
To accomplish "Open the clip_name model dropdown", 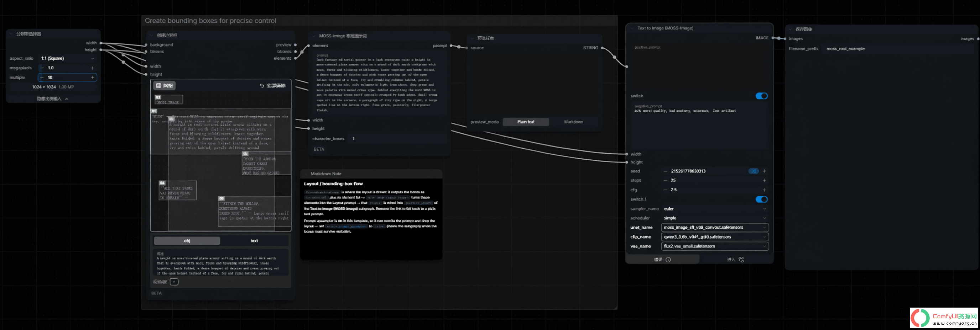I will coord(715,237).
